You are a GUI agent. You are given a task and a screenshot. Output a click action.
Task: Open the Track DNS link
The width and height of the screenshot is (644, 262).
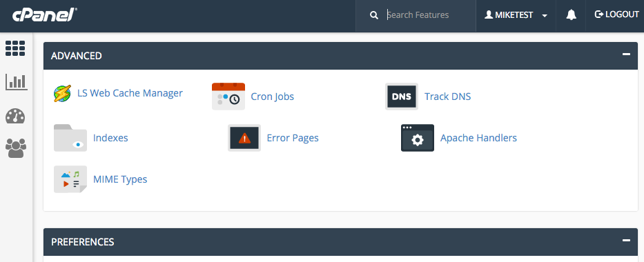[x=448, y=97]
